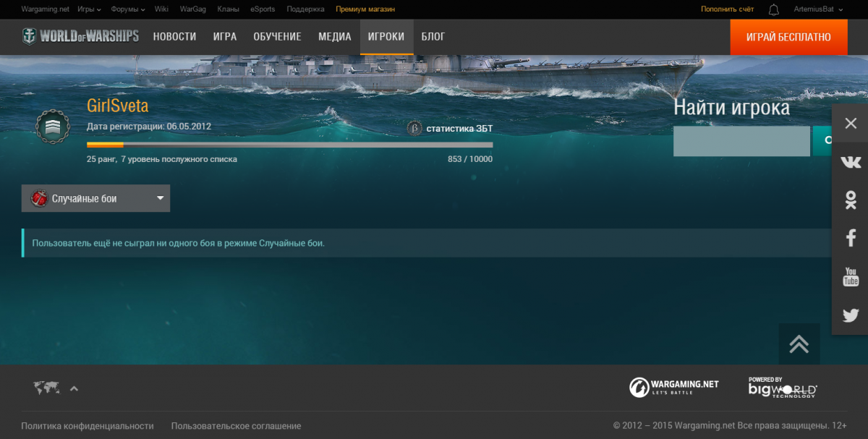The width and height of the screenshot is (868, 439).
Task: Open Пользовательское соглашение link
Action: (236, 426)
